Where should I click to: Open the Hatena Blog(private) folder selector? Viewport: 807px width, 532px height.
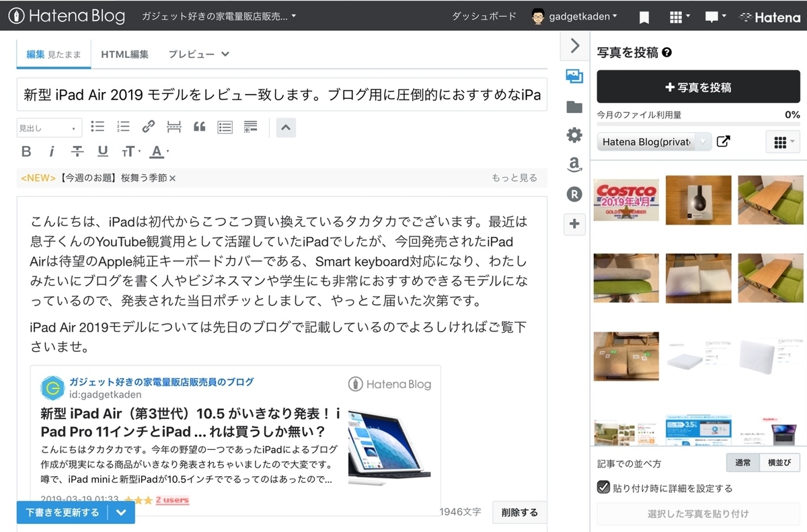pos(654,142)
